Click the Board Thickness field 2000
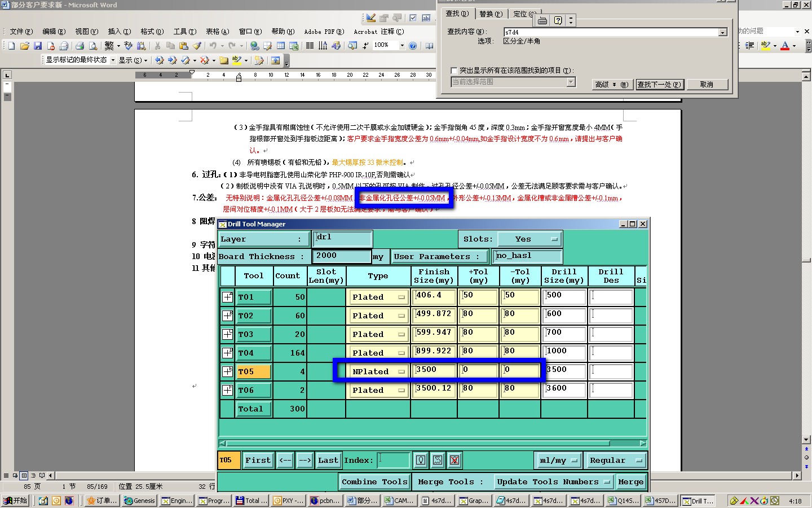812x508 pixels. tap(342, 256)
